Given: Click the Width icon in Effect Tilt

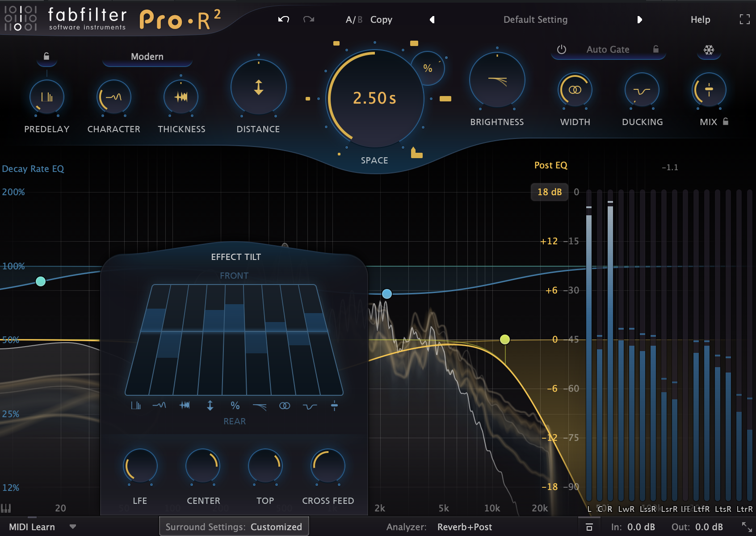Looking at the screenshot, I should tap(285, 406).
